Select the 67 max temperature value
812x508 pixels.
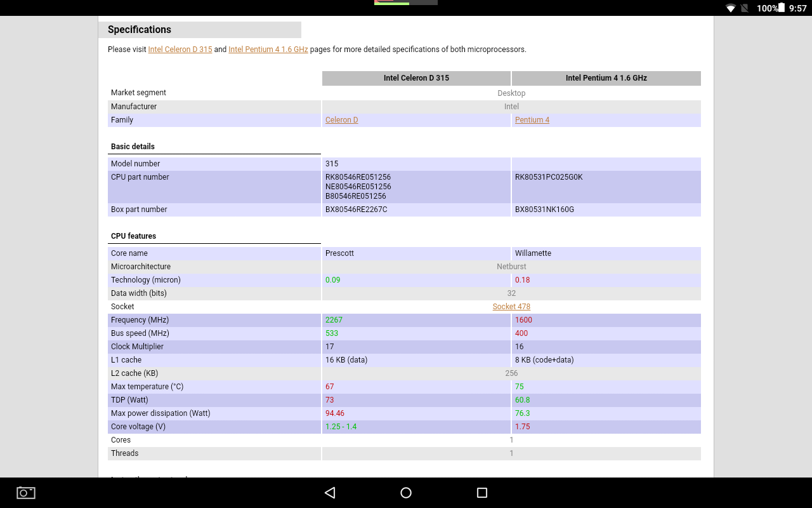point(329,387)
